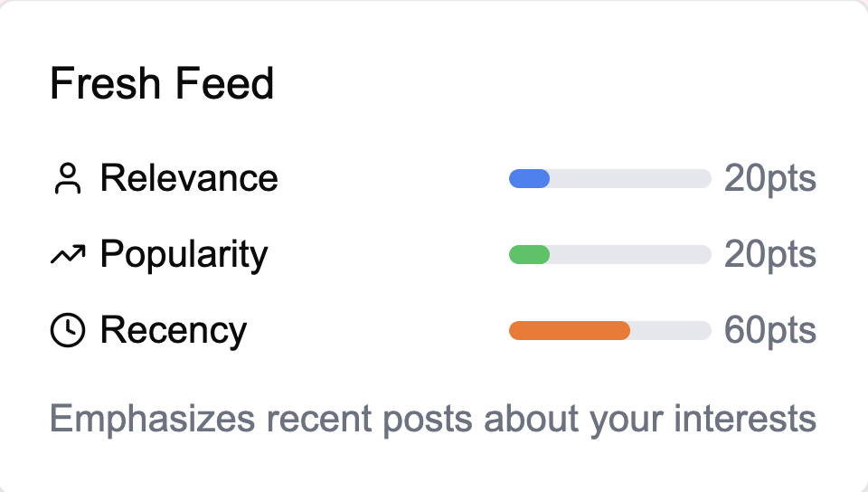The width and height of the screenshot is (868, 492).
Task: Click the 60pts value next to Recency
Action: coord(769,331)
